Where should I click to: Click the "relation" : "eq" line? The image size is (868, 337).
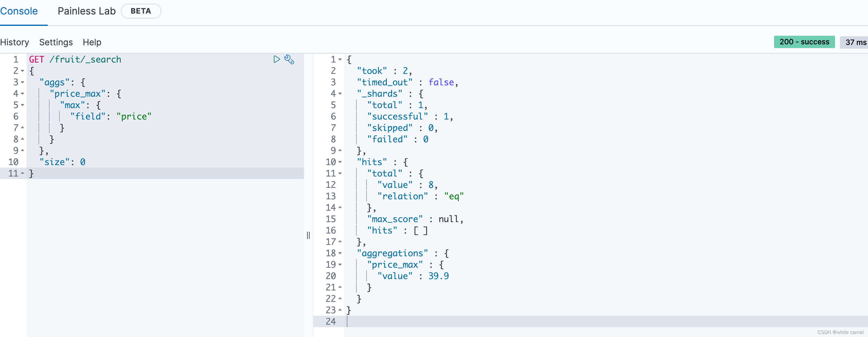click(420, 197)
